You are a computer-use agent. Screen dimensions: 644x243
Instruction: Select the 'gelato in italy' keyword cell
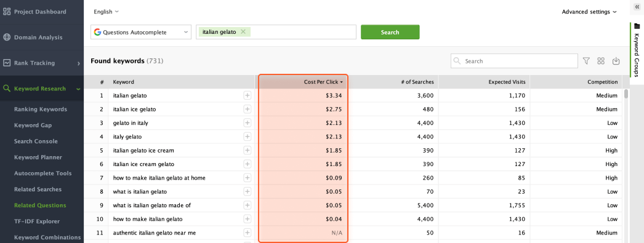(x=131, y=123)
